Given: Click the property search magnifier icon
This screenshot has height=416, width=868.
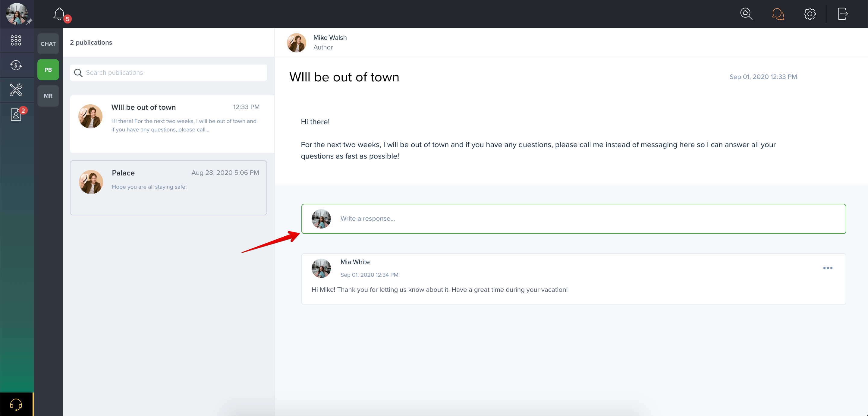Looking at the screenshot, I should pos(746,14).
